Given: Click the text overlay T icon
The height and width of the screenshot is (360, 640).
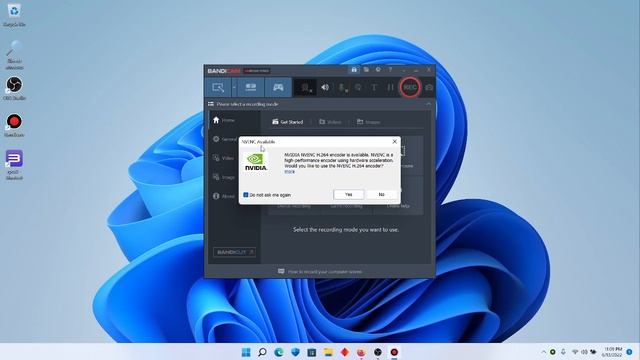Looking at the screenshot, I should point(374,87).
